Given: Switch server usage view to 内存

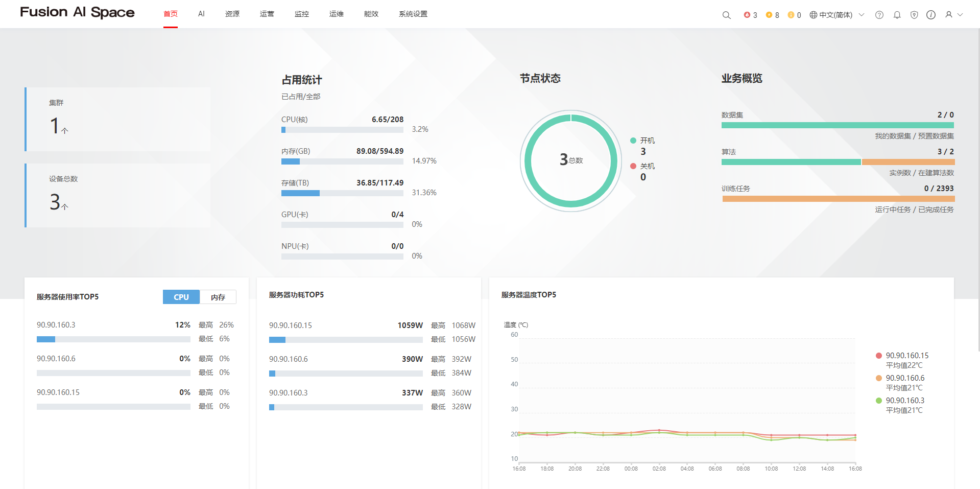Looking at the screenshot, I should (218, 297).
